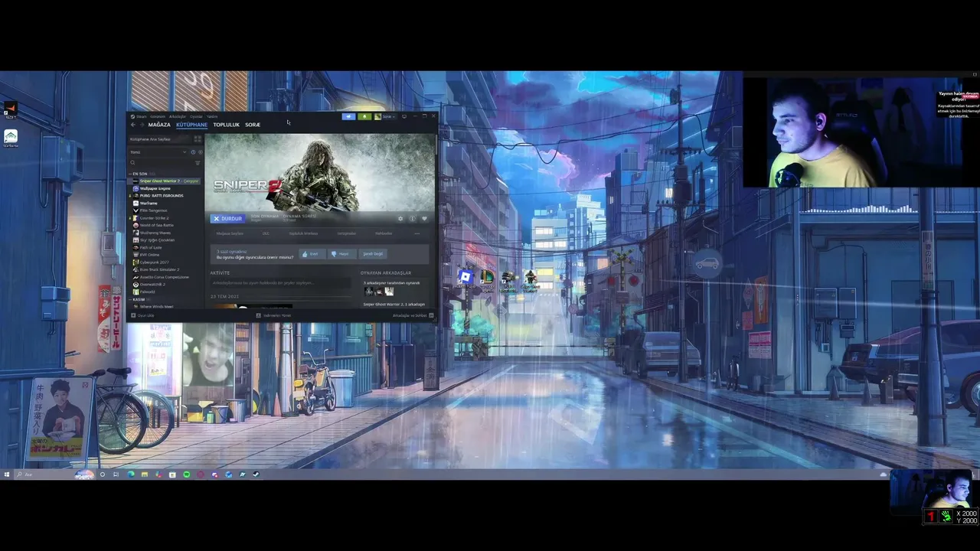The width and height of the screenshot is (980, 551).
Task: Open first friend avatar under Oynayan Arkadaşlar
Action: (x=369, y=292)
